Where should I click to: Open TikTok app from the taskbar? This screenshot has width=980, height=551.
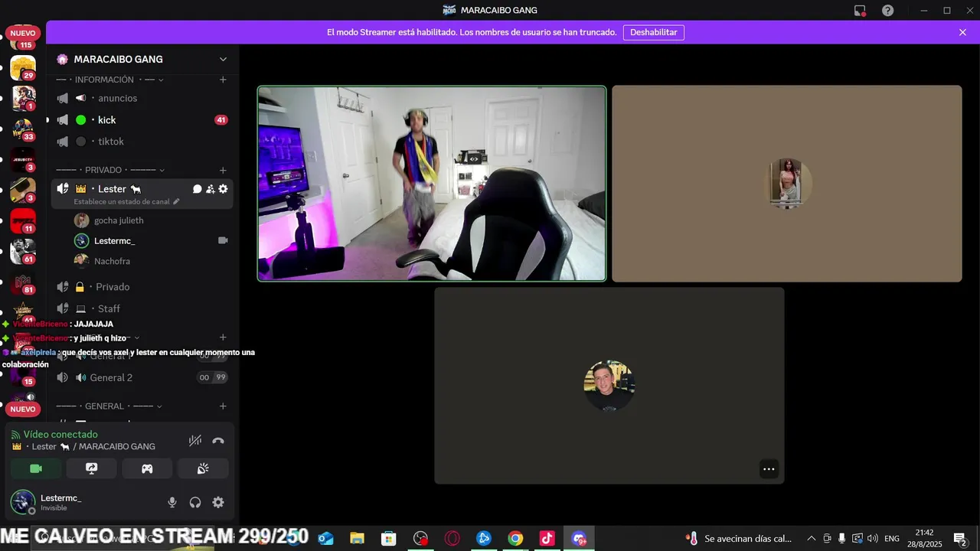coord(547,539)
